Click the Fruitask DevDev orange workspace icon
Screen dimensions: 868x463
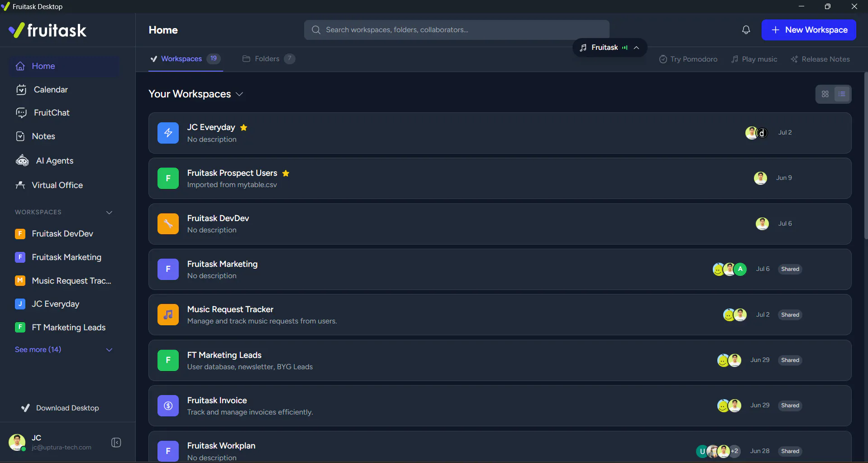coord(168,224)
